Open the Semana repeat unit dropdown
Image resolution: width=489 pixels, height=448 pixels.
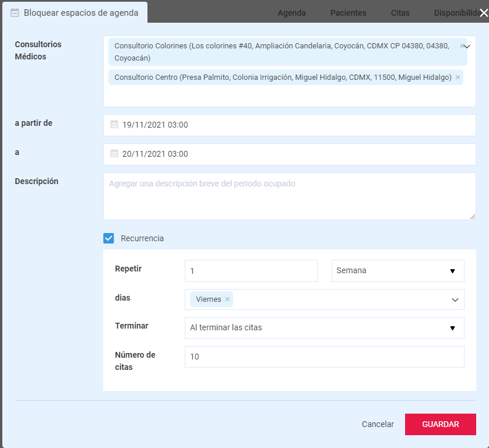click(397, 271)
